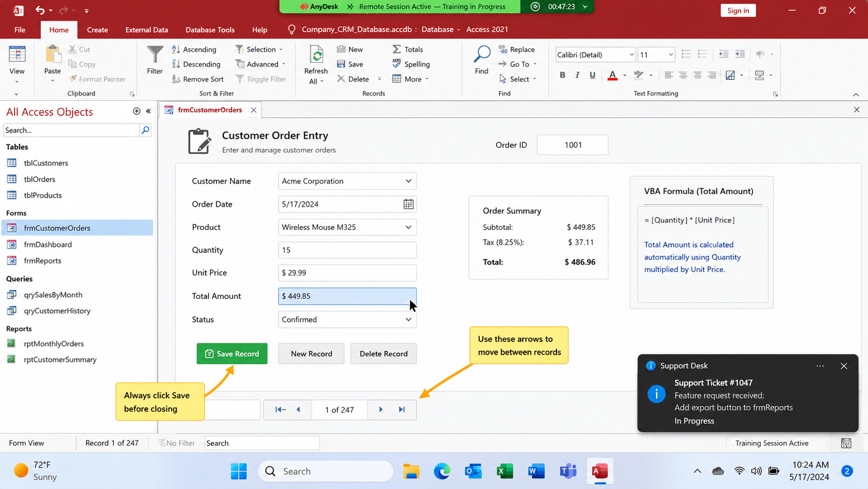Toggle numbered list formatting
Image resolution: width=868 pixels, height=489 pixels.
coord(702,54)
